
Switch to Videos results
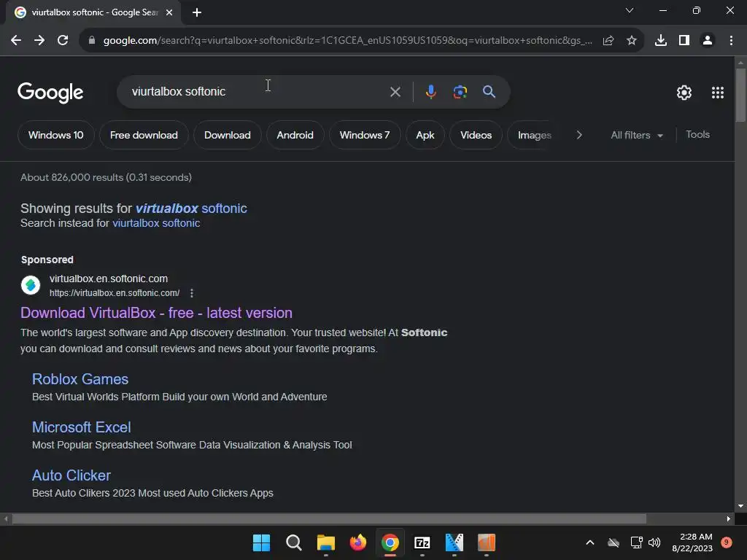476,135
